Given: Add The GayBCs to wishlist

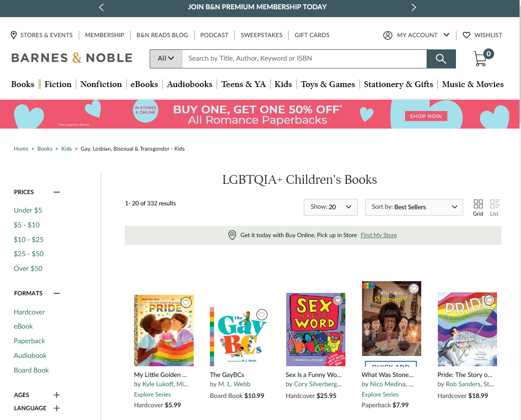Looking at the screenshot, I should tap(262, 314).
